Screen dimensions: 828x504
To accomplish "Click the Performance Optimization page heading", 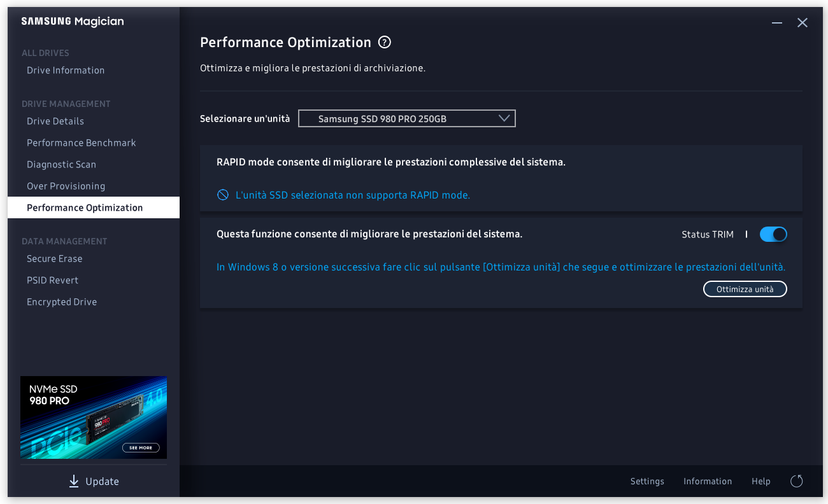I will [285, 43].
